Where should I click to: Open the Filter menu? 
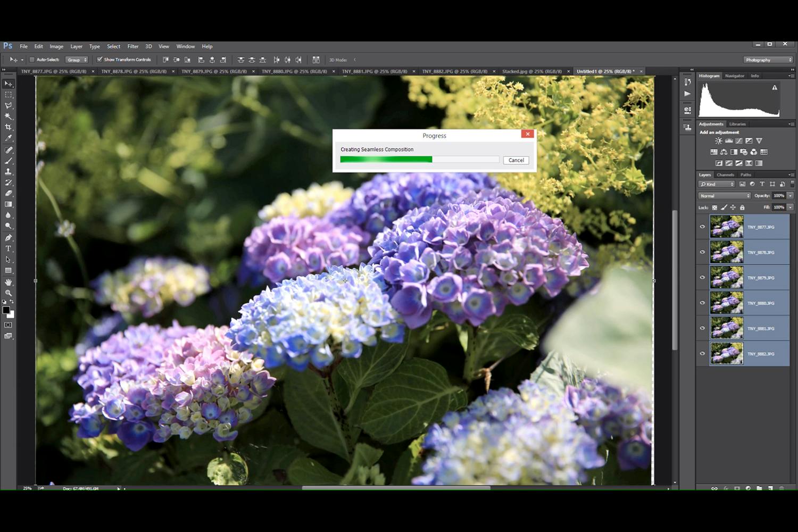(x=133, y=46)
